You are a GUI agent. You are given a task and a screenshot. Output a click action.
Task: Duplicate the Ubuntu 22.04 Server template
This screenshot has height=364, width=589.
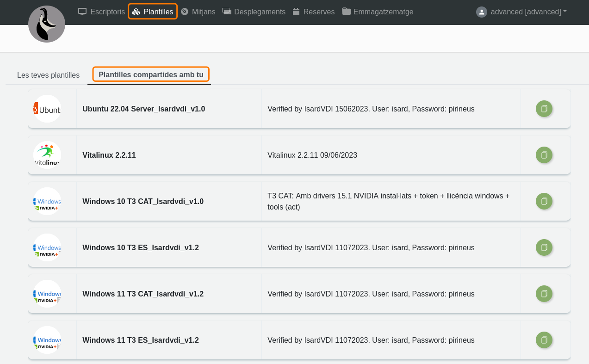click(544, 109)
